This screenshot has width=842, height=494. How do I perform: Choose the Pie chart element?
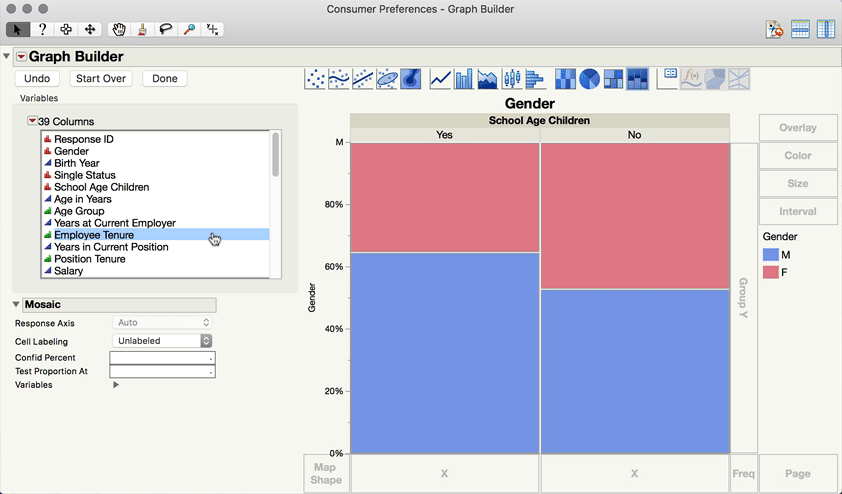[590, 79]
